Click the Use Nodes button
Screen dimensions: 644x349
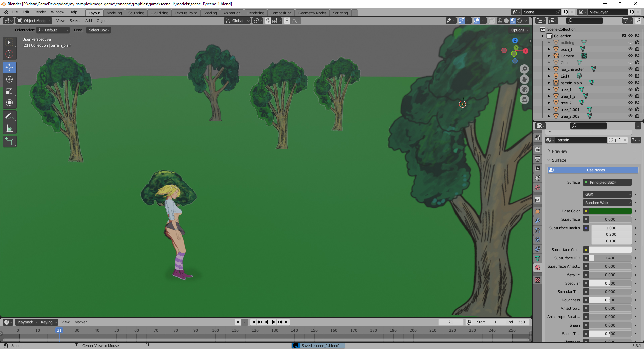coord(593,170)
